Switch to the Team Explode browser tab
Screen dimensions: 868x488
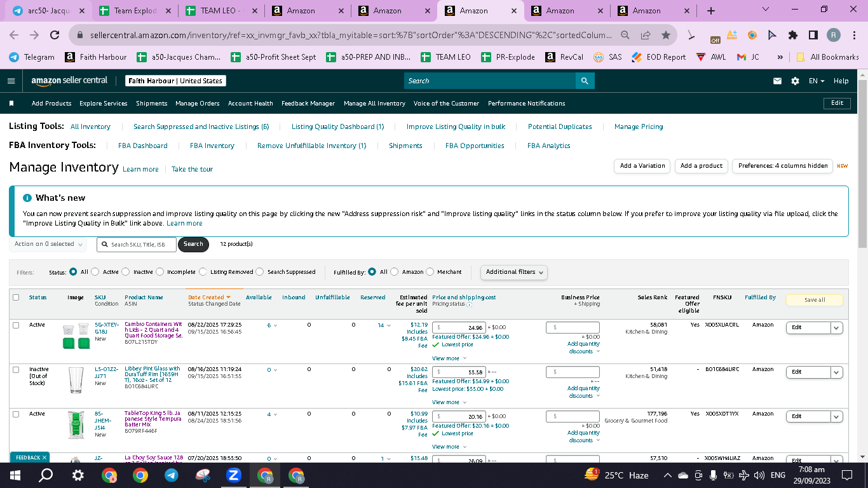pyautogui.click(x=135, y=11)
